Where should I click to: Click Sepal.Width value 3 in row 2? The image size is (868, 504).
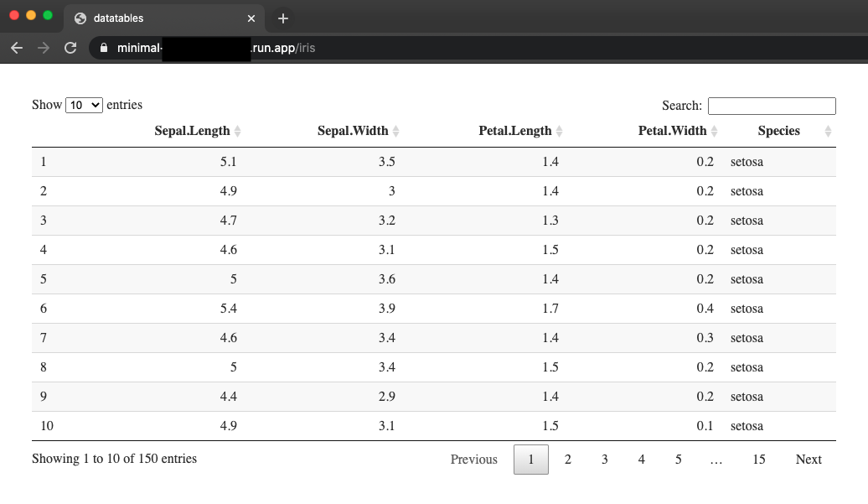(391, 191)
